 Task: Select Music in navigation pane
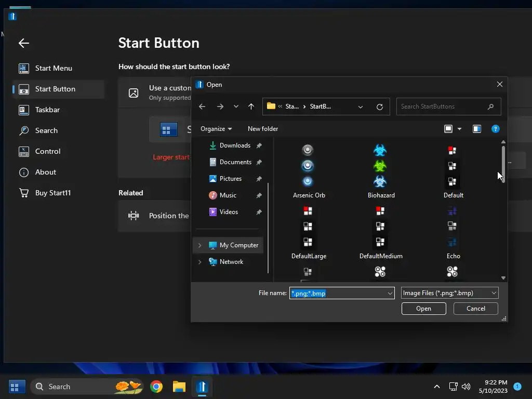coord(229,195)
